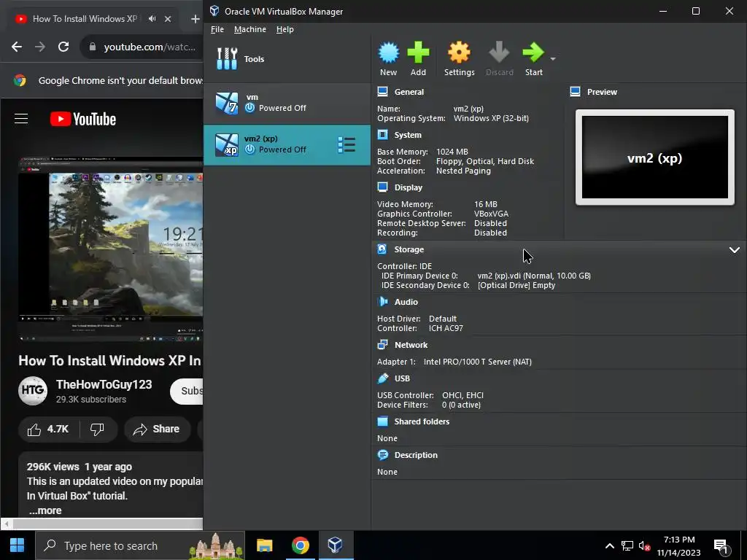Image resolution: width=747 pixels, height=560 pixels.
Task: Close the 'How To Install Windows XP' tab
Action: (x=168, y=18)
